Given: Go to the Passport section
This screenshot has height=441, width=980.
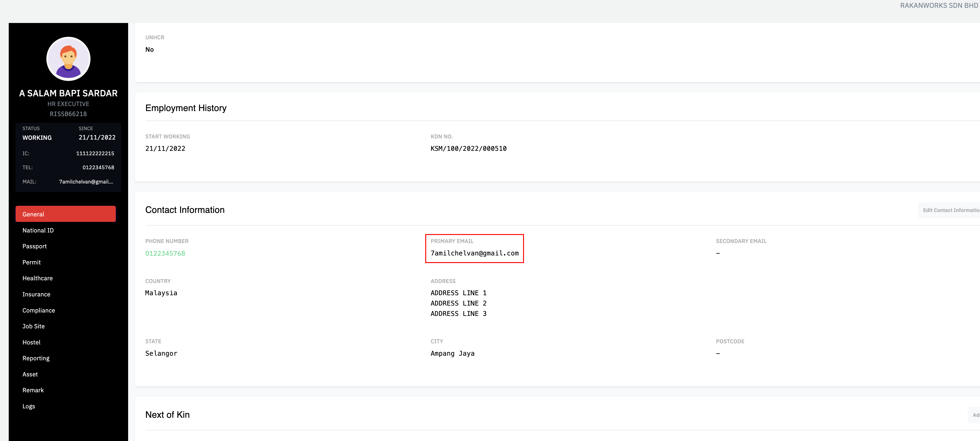Looking at the screenshot, I should [35, 246].
